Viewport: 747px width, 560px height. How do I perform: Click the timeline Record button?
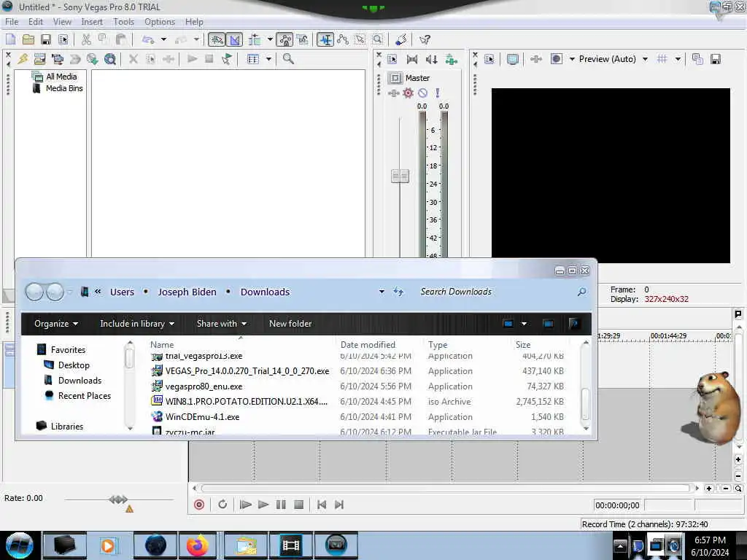pyautogui.click(x=199, y=505)
